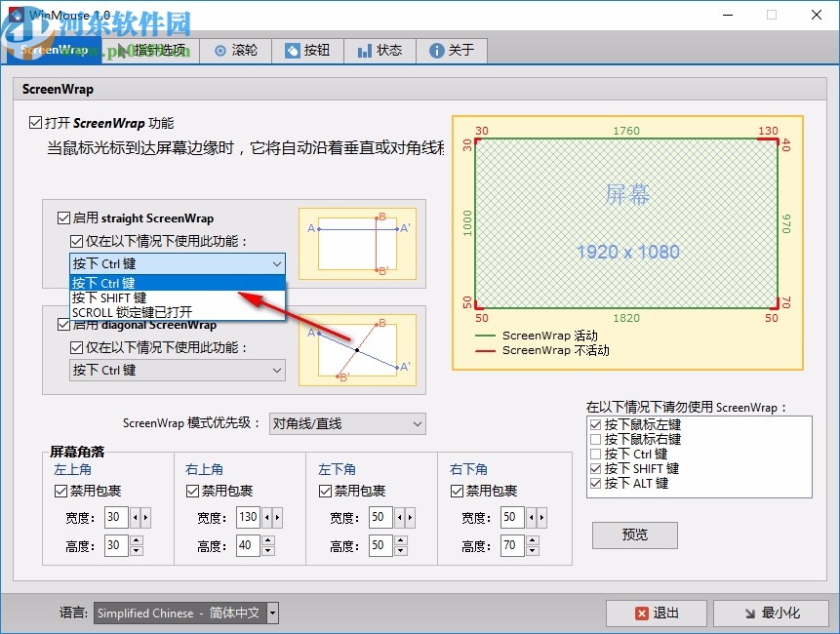Toggle 启用 straight ScreenWrap checkbox

point(63,218)
